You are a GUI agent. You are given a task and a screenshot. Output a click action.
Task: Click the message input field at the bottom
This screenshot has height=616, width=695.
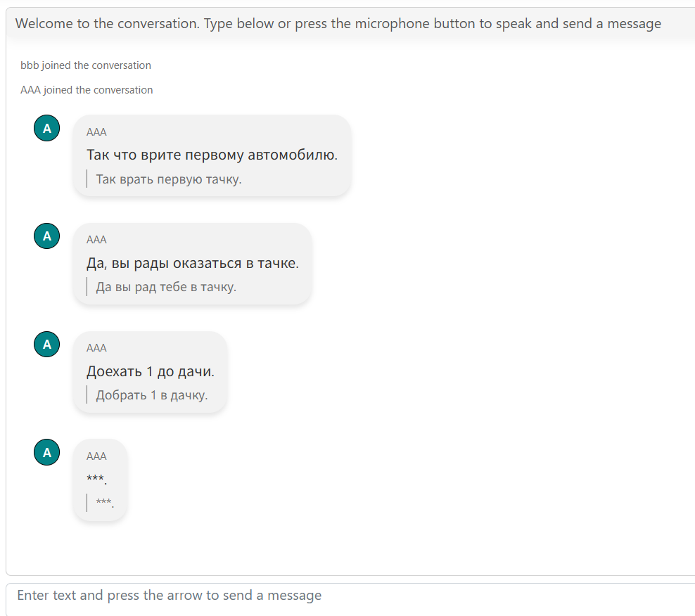click(x=347, y=595)
